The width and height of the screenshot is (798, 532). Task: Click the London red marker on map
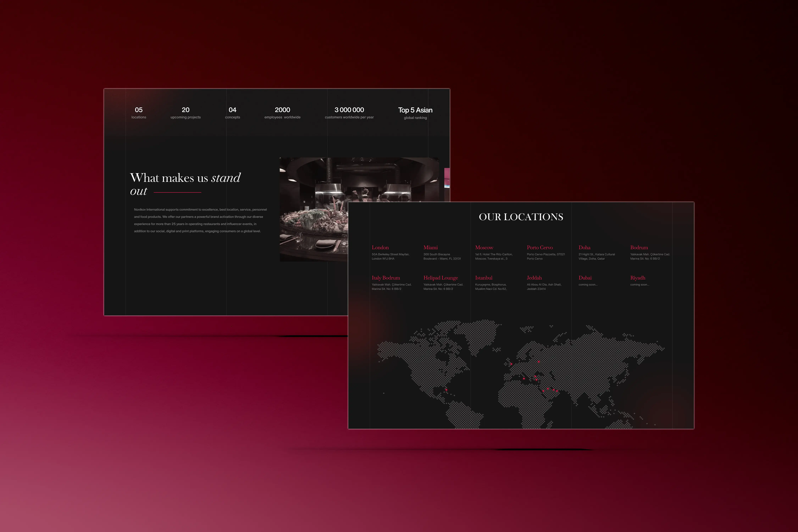[511, 364]
